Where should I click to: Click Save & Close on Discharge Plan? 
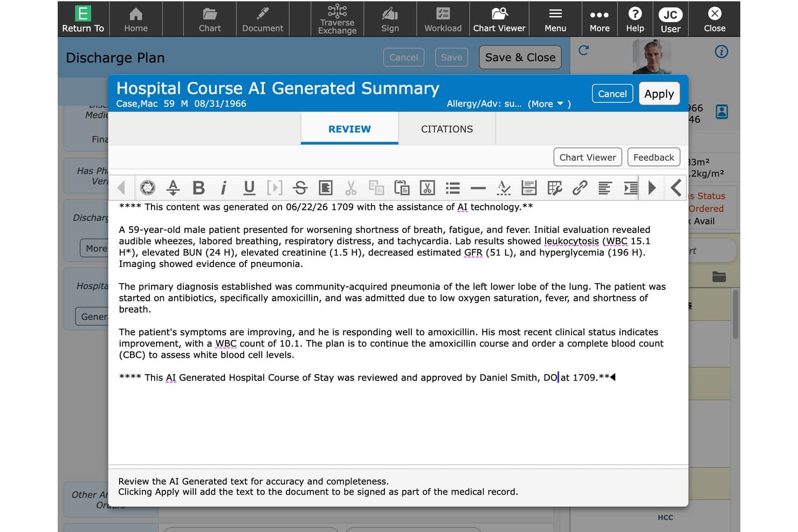click(520, 57)
